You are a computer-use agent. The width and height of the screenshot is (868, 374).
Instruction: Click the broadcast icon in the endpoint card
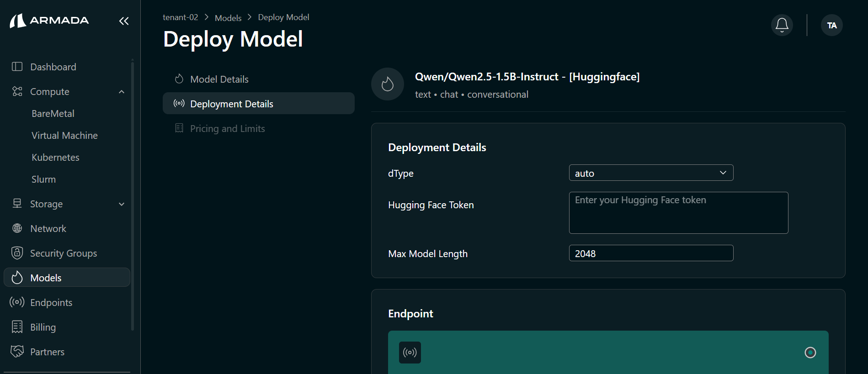(x=410, y=353)
